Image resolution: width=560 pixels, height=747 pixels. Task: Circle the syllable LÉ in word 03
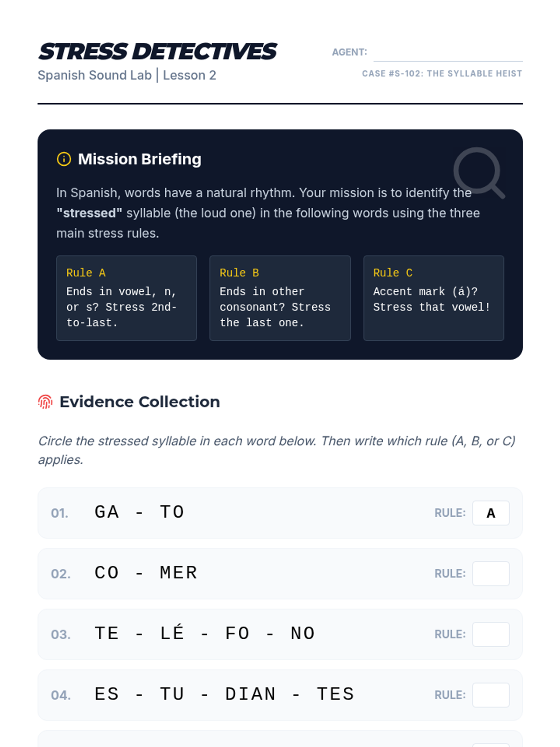172,634
